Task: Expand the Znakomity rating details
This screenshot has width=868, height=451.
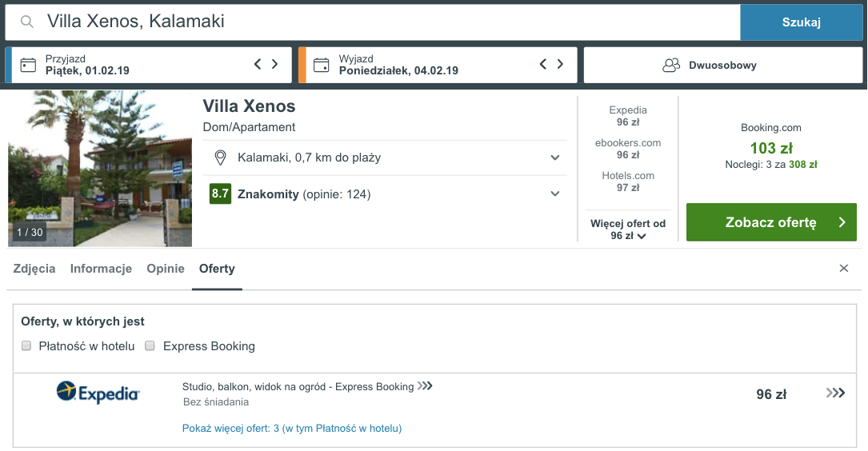Action: click(x=554, y=194)
